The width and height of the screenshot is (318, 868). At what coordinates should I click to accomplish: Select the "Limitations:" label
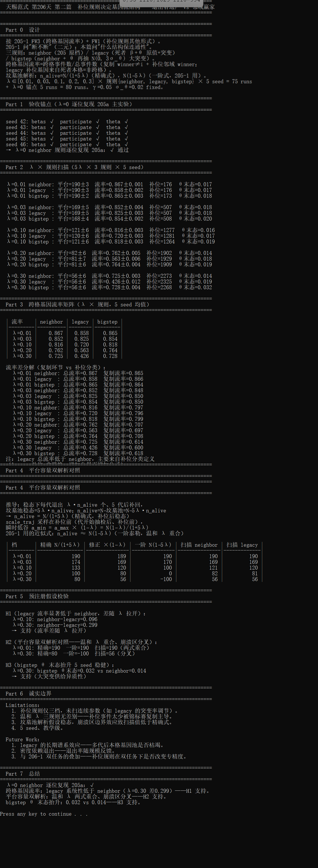(23, 705)
